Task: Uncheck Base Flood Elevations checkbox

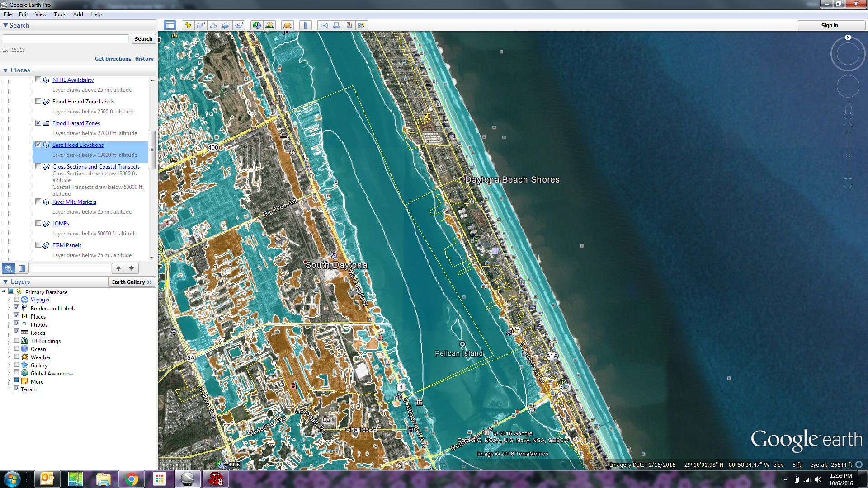Action: (38, 145)
